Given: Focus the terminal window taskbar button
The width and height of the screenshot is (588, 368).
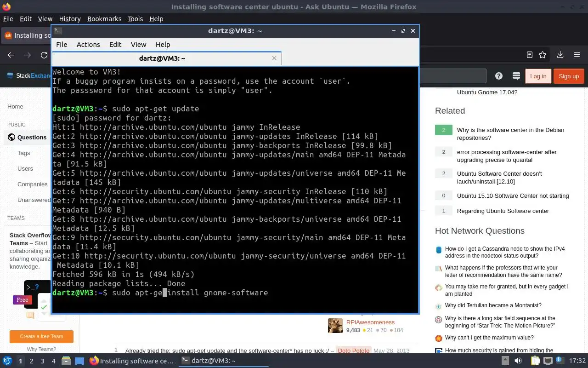Looking at the screenshot, I should point(223,361).
